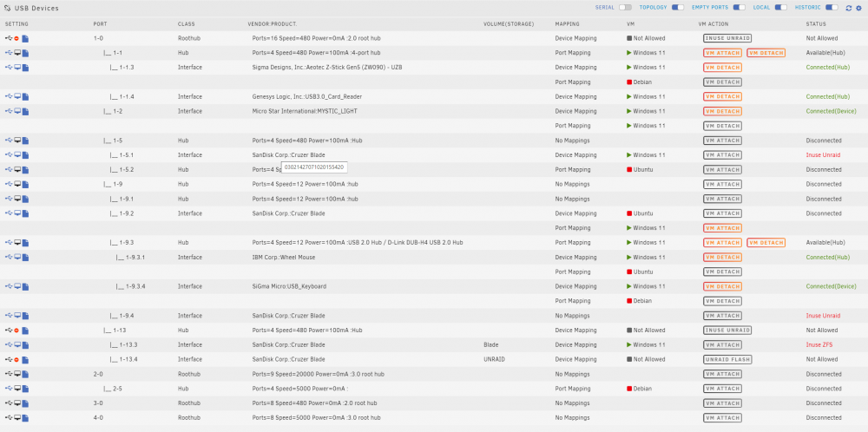Click the VM ACTION column header
The height and width of the screenshot is (432, 868).
pos(713,24)
